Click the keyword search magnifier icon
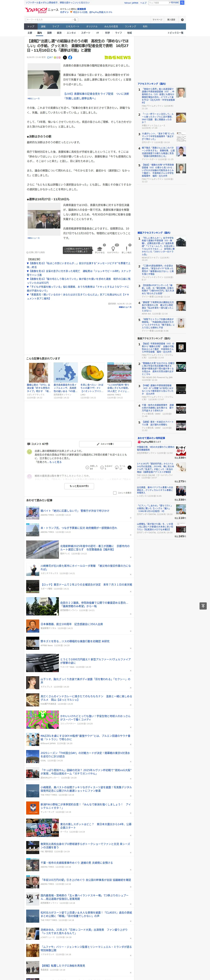 tap(75, 20)
